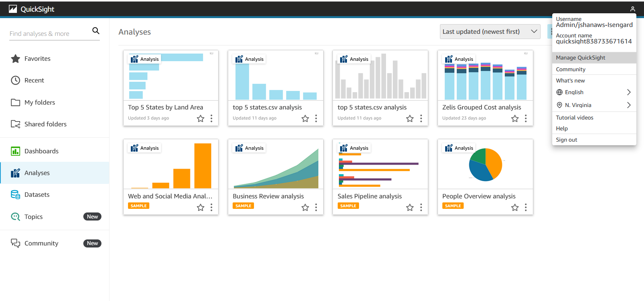Open kebab menu for Web and Social Media analysis
The width and height of the screenshot is (644, 301).
[x=211, y=207]
